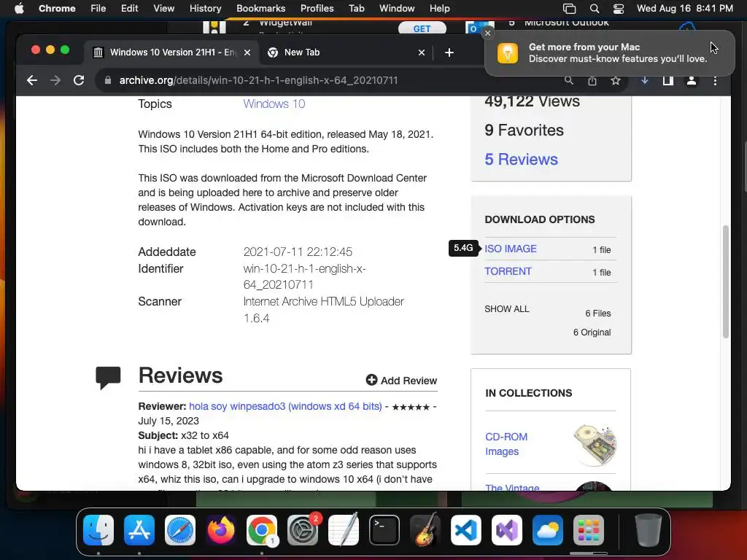Open the Tab menu in menu bar
The width and height of the screenshot is (747, 560).
click(x=356, y=8)
